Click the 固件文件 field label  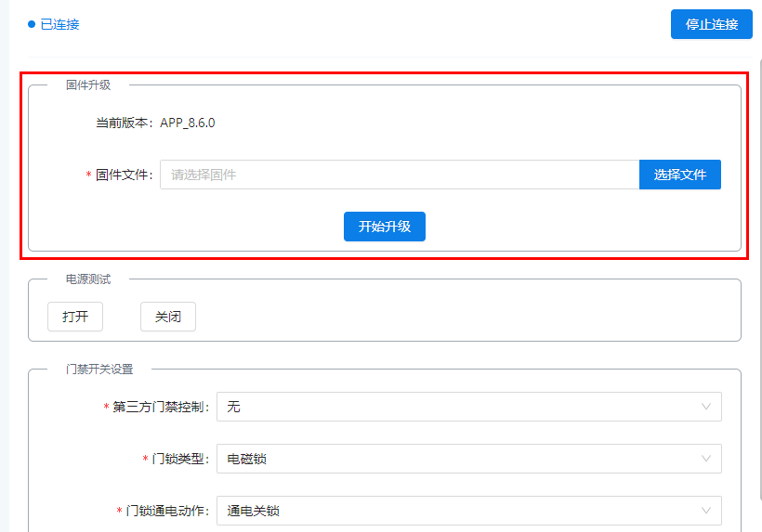pyautogui.click(x=124, y=175)
